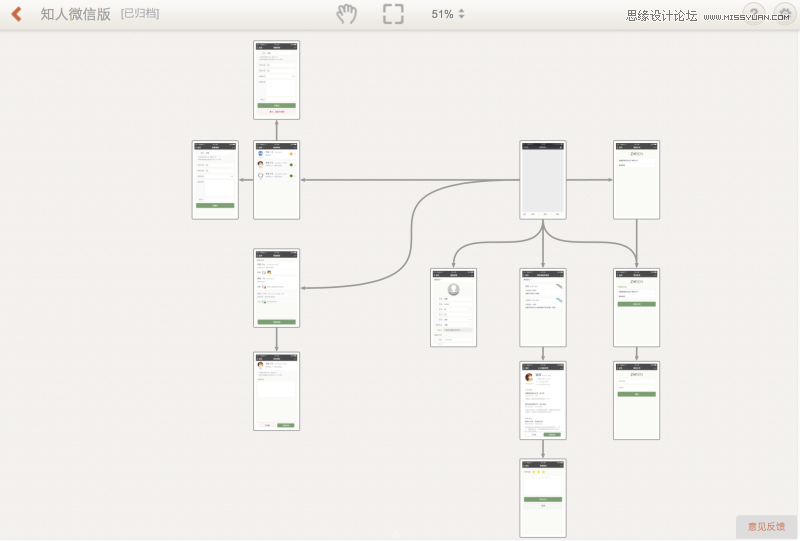
Task: Select the top-right ZHIREN screen thumbnail
Action: click(636, 180)
